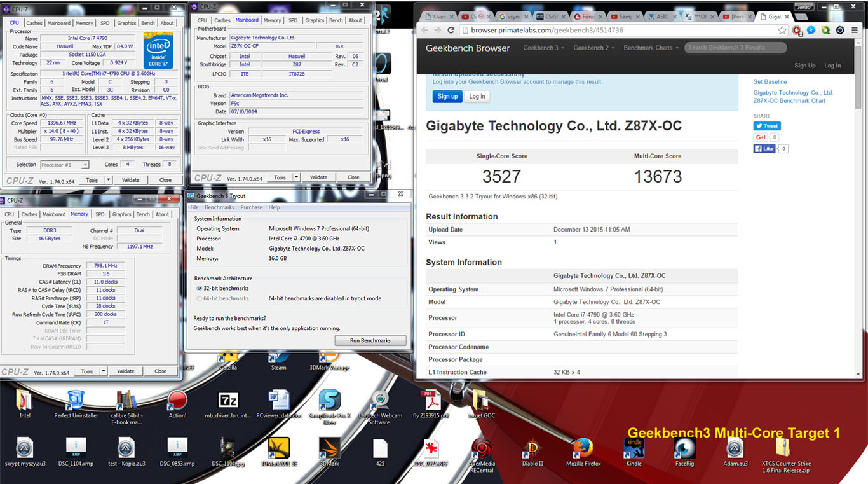Select Adam.au3 script file

point(735,452)
